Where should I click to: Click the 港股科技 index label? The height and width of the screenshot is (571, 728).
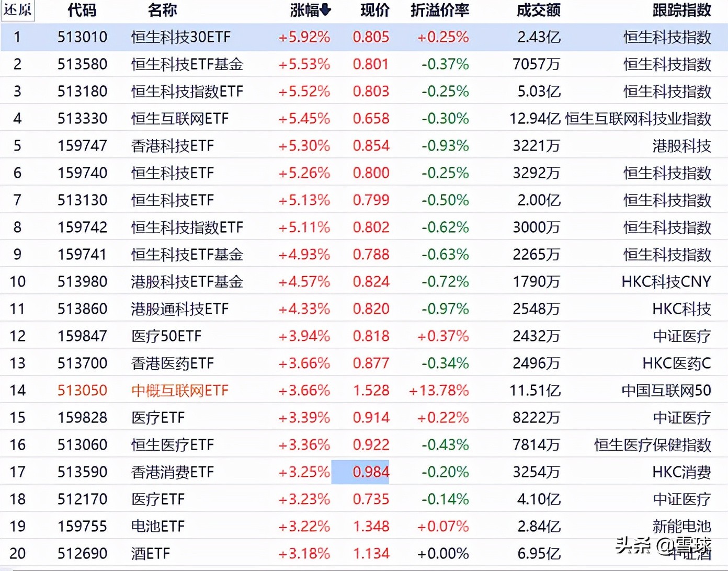click(681, 146)
